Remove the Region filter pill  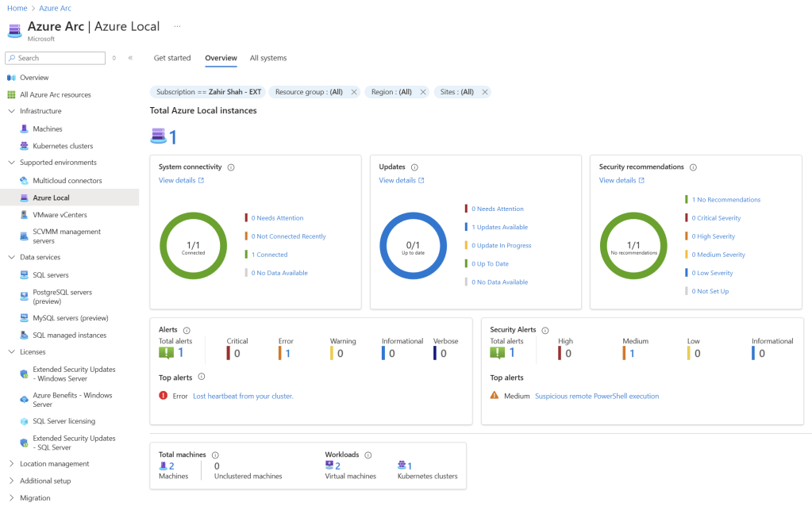click(x=423, y=92)
